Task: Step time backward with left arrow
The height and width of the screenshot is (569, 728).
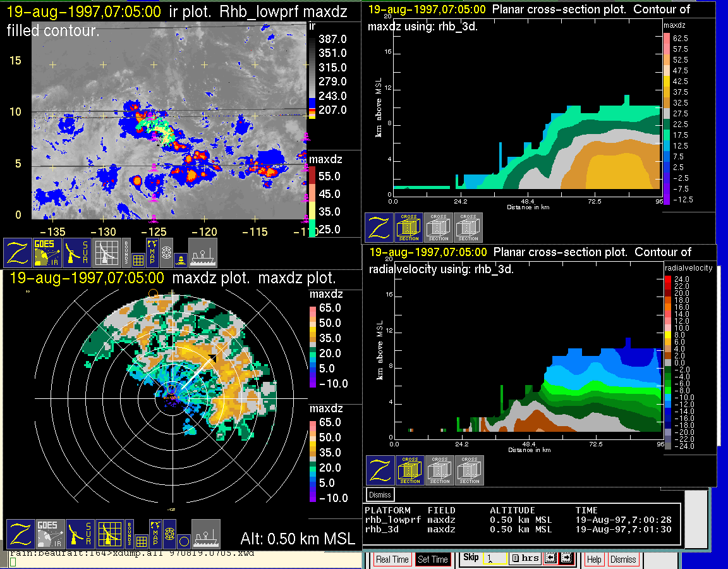Action: point(550,558)
